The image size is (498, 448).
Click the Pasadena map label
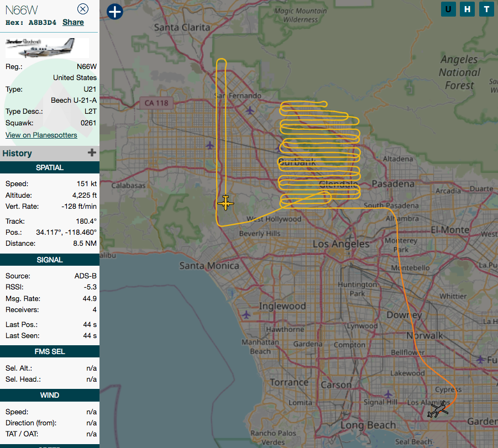pyautogui.click(x=393, y=183)
